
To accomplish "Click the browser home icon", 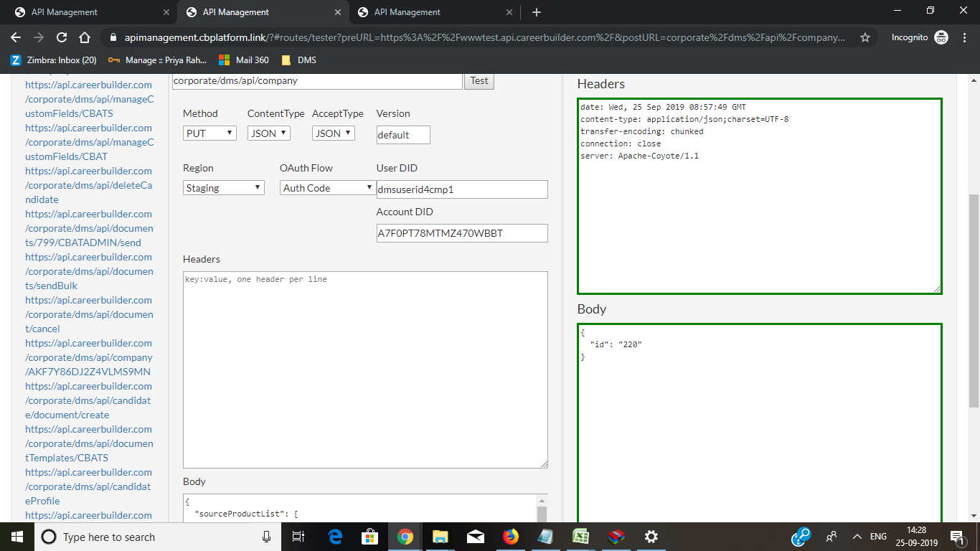I will [x=85, y=37].
